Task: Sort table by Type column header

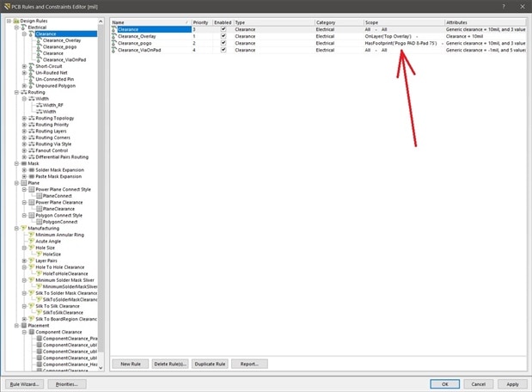Action: click(x=274, y=22)
